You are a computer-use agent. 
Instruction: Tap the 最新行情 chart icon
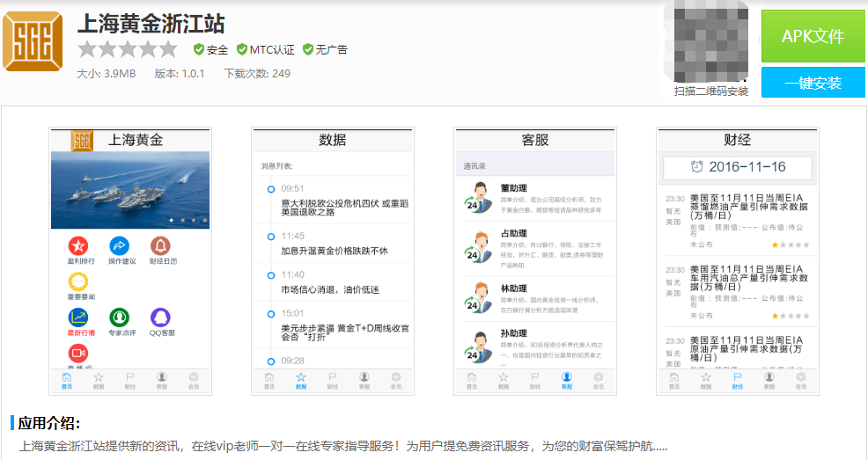click(78, 318)
